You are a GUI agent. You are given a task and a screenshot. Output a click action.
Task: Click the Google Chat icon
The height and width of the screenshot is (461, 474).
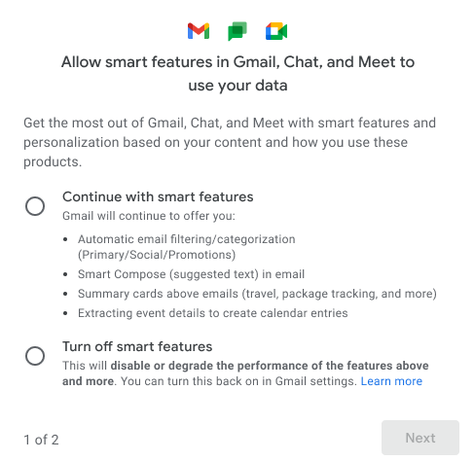point(237,31)
